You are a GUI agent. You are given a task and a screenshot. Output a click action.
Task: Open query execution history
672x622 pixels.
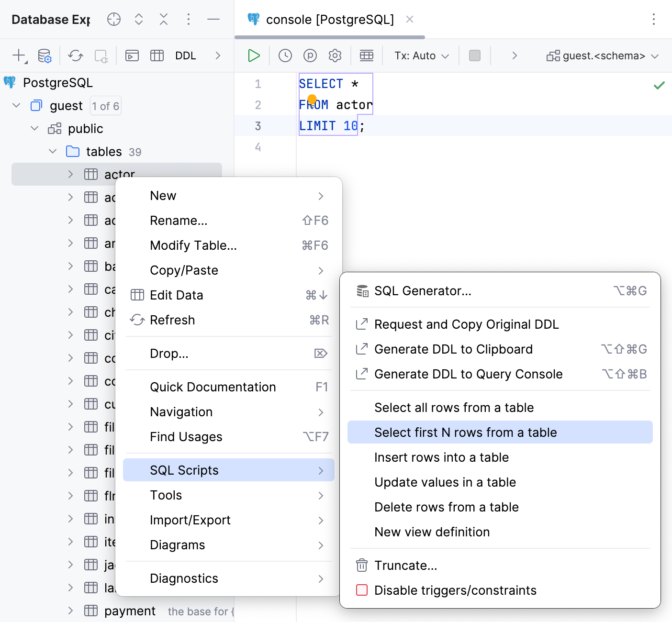[x=285, y=56]
